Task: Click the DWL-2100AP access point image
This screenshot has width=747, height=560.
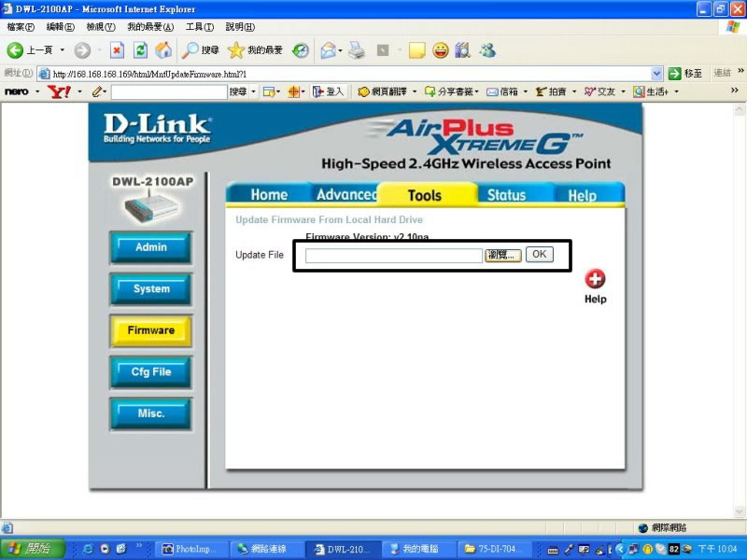Action: point(151,207)
